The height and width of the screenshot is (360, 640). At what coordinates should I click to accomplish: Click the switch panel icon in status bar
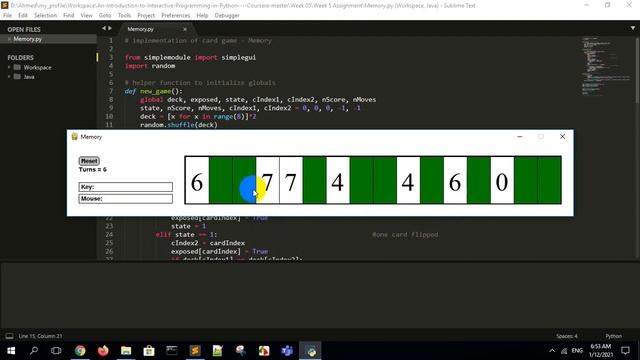click(x=9, y=336)
